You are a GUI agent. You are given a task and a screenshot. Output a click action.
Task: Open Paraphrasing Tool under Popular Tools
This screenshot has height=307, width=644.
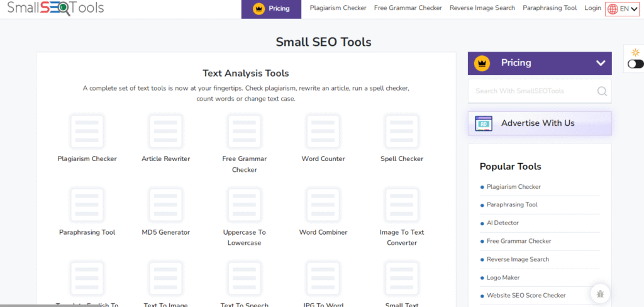click(x=512, y=204)
